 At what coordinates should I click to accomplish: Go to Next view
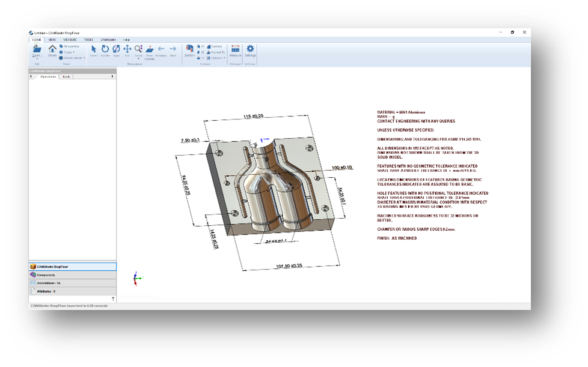tap(173, 49)
